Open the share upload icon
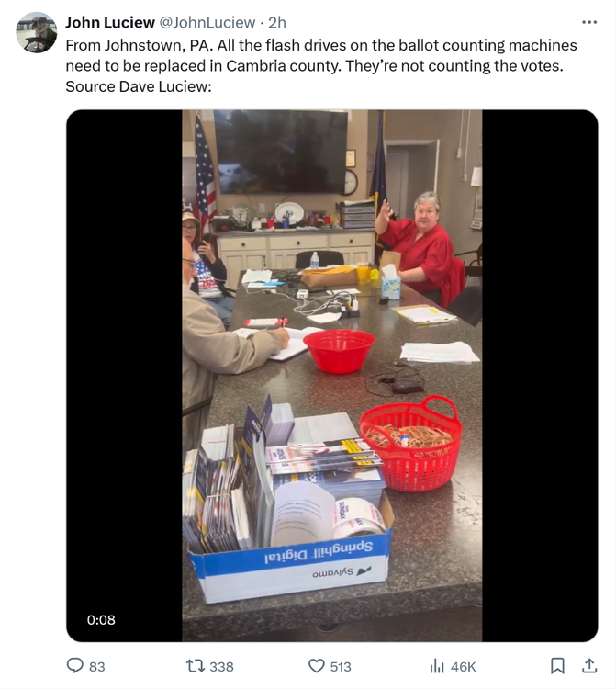The image size is (616, 689). (x=589, y=666)
